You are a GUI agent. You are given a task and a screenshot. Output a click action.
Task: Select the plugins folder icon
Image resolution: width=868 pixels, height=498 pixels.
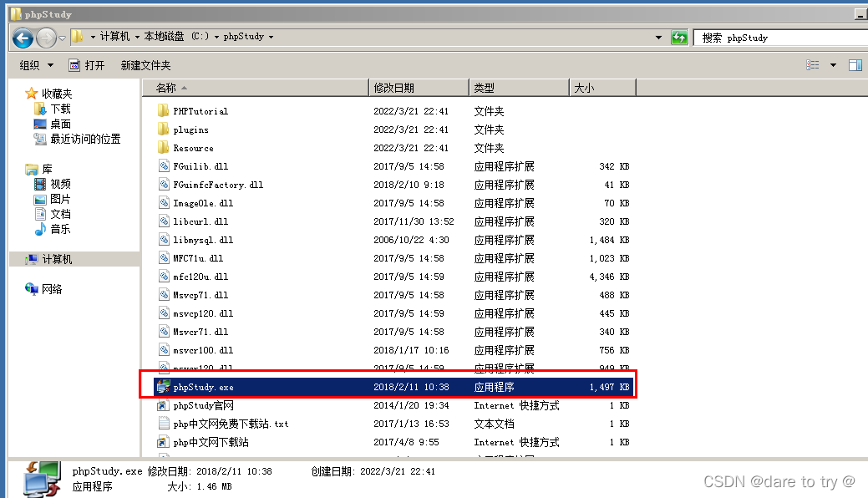[163, 129]
